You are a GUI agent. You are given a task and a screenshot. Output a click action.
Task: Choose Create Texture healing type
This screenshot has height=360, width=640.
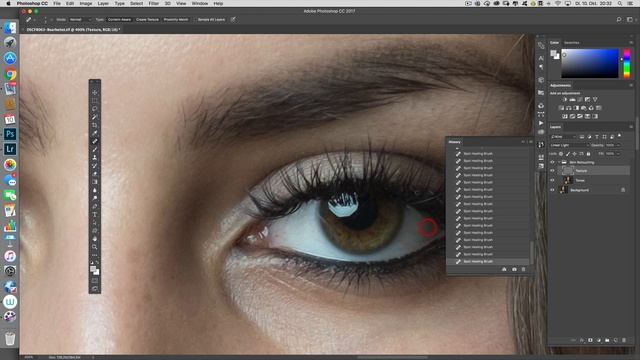[x=147, y=20]
